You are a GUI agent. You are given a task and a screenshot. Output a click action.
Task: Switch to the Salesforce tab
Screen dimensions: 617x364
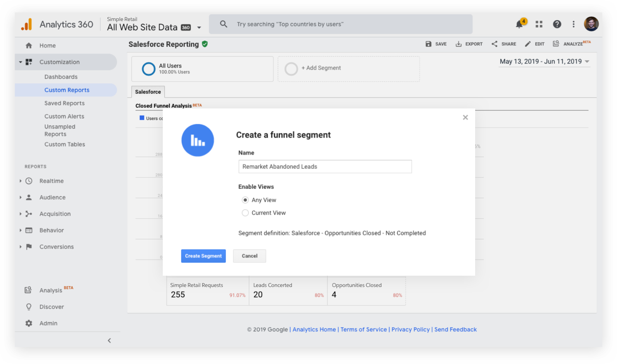148,92
